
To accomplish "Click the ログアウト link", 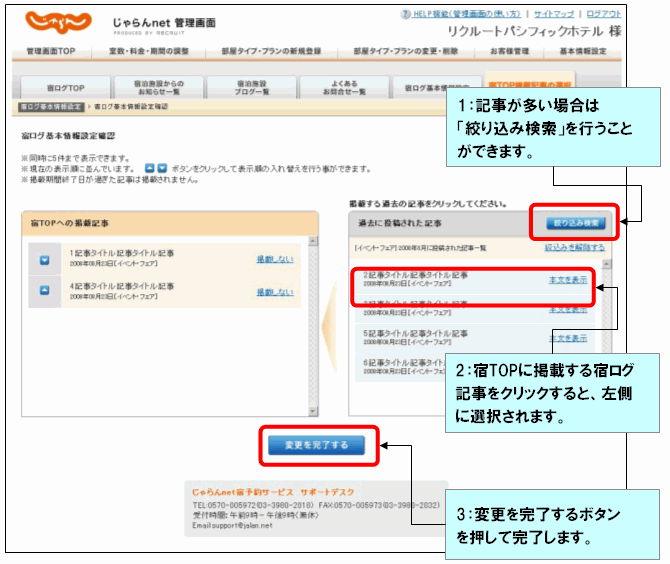I will pos(603,14).
